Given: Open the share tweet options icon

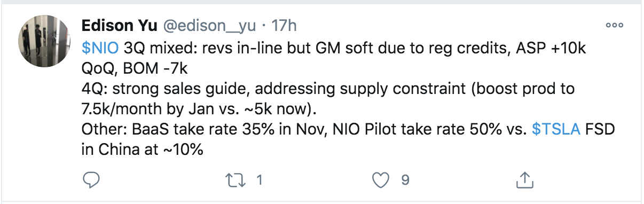Looking at the screenshot, I should [525, 180].
